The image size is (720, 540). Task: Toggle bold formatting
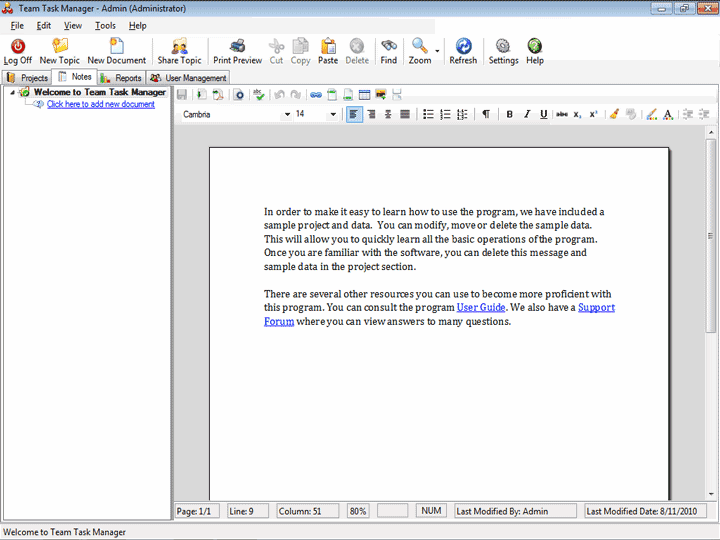tap(509, 115)
